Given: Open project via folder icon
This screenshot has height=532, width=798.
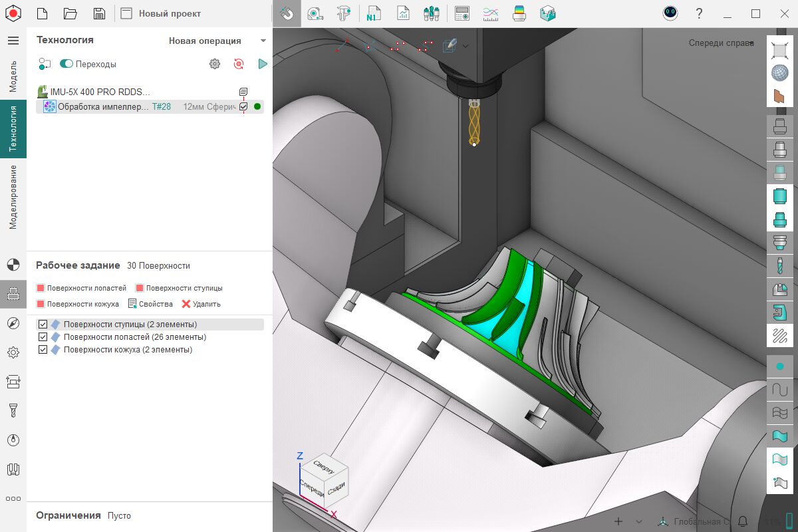Looking at the screenshot, I should tap(70, 14).
